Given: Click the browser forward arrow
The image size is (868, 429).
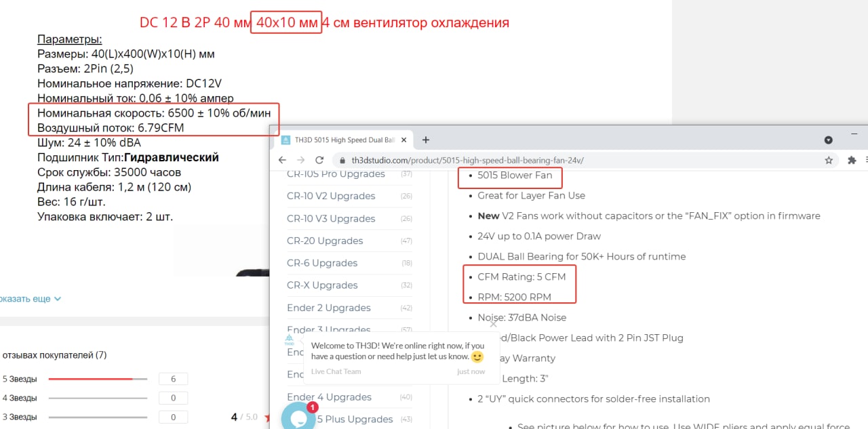Looking at the screenshot, I should tap(301, 160).
